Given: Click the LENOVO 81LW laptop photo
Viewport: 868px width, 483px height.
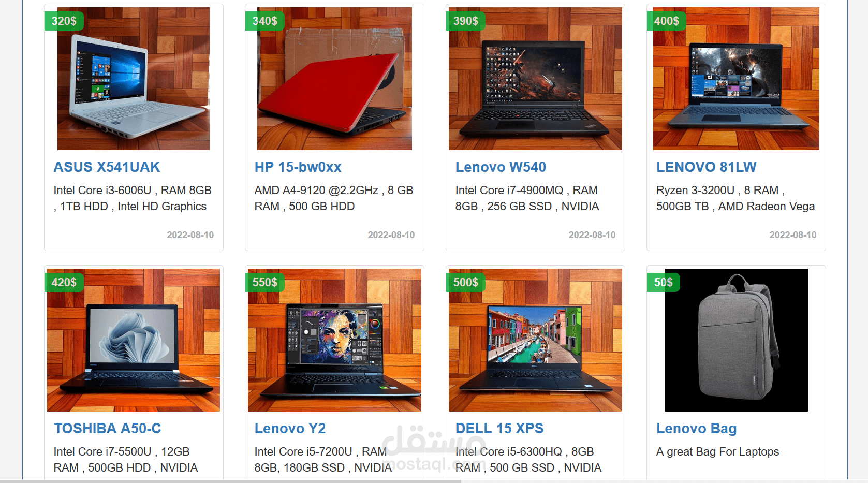Looking at the screenshot, I should pos(736,79).
